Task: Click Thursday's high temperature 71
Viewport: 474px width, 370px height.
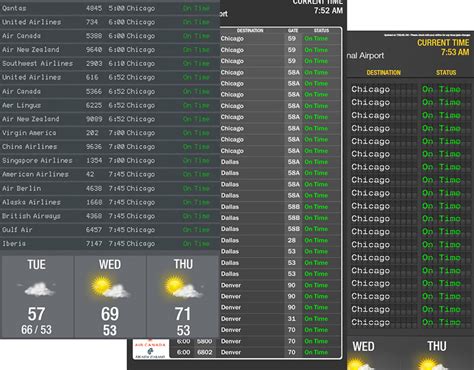Action: (x=183, y=314)
